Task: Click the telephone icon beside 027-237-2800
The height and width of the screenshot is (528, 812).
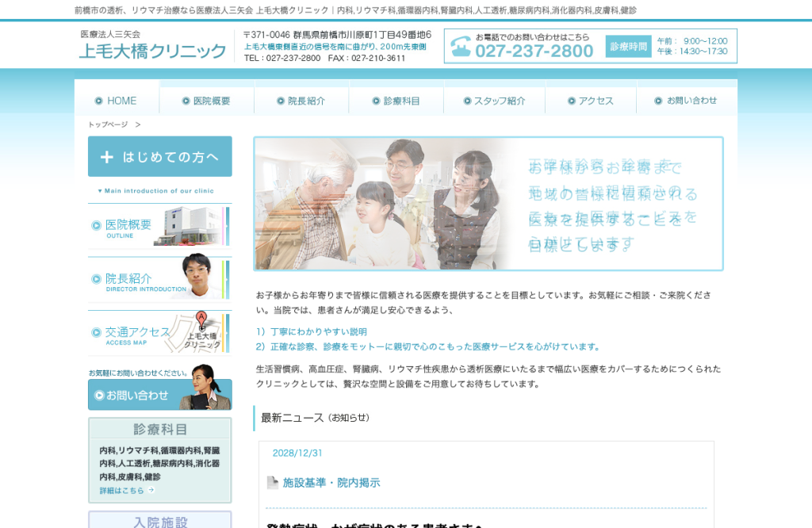Action: pos(461,47)
